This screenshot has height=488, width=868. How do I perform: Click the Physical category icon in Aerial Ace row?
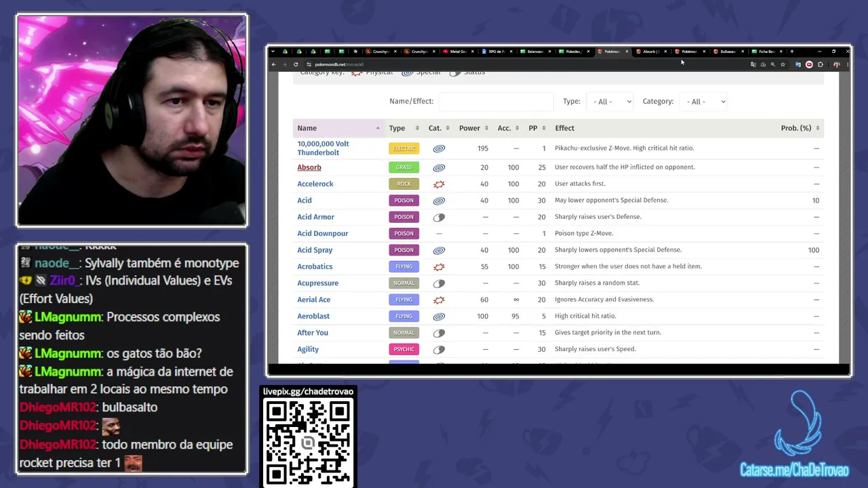439,300
